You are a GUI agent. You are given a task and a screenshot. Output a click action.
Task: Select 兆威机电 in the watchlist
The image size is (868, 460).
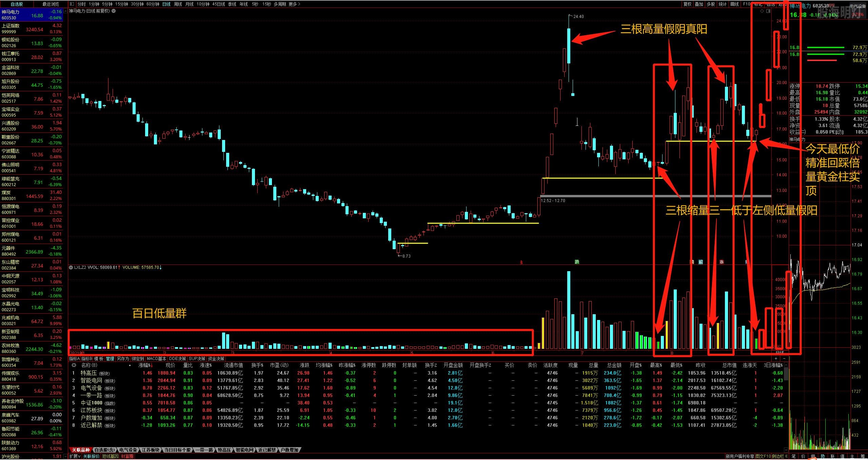click(32, 321)
